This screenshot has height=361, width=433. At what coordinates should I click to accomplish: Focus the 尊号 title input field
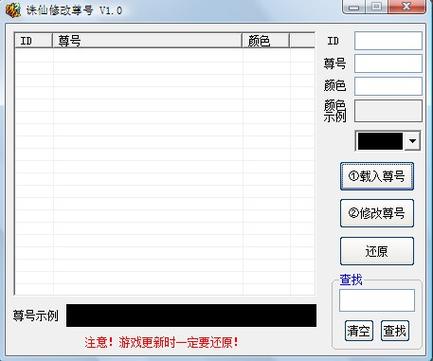388,63
